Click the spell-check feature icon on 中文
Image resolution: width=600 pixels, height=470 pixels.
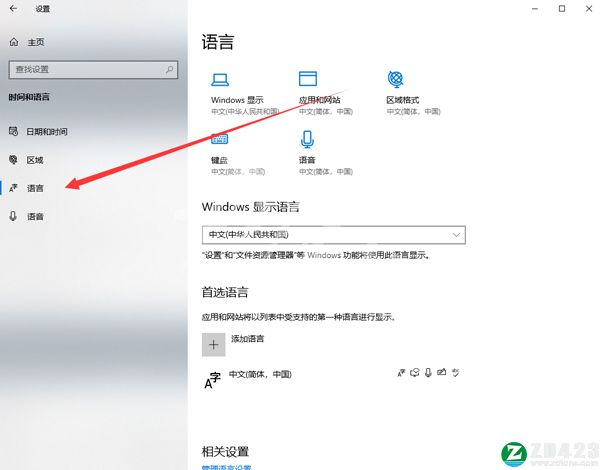(455, 372)
